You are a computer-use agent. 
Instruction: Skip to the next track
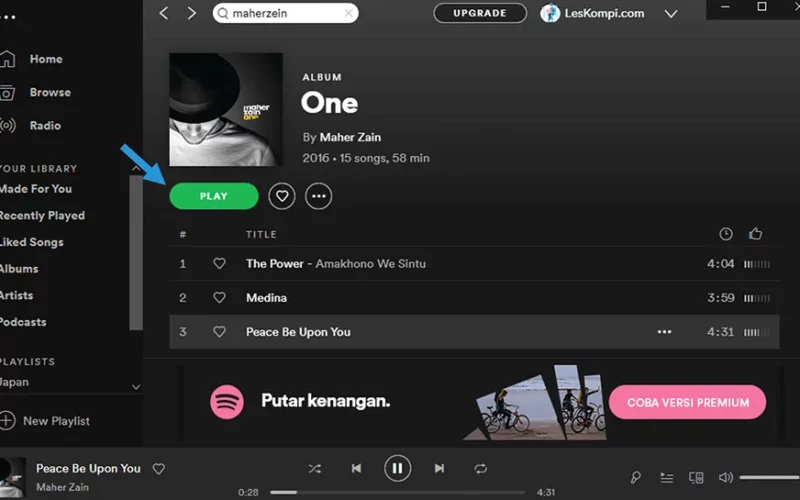pyautogui.click(x=439, y=468)
